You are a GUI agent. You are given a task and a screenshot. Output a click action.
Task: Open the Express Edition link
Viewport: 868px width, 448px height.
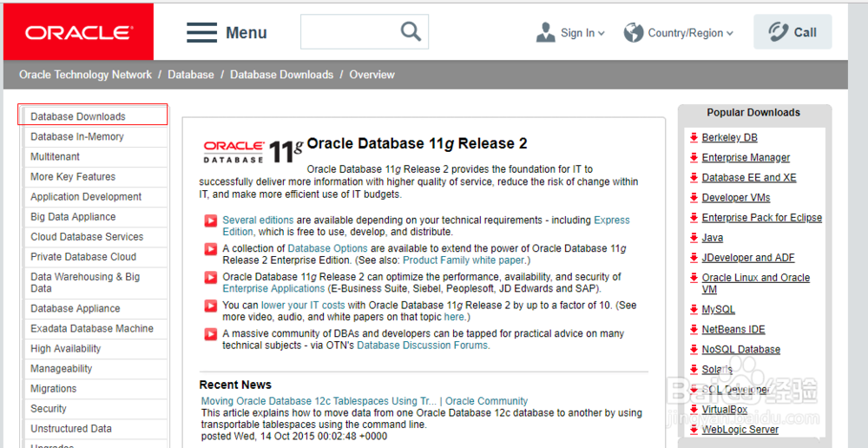point(612,220)
